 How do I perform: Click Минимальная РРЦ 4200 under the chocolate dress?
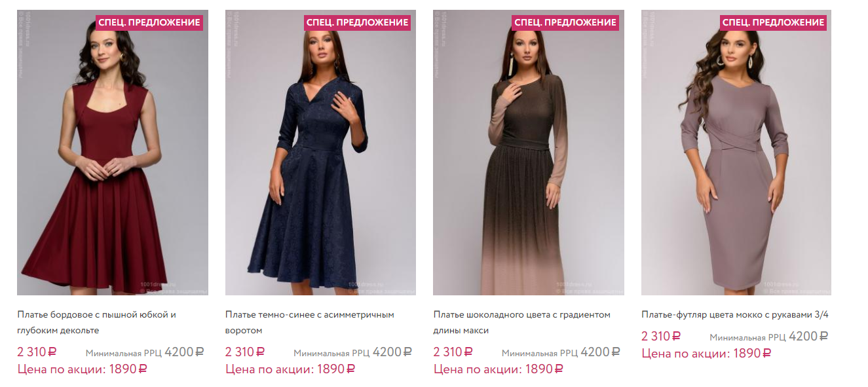pyautogui.click(x=560, y=352)
